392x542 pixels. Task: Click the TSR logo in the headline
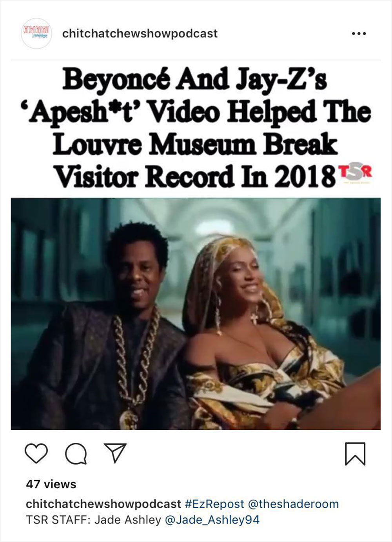[354, 173]
